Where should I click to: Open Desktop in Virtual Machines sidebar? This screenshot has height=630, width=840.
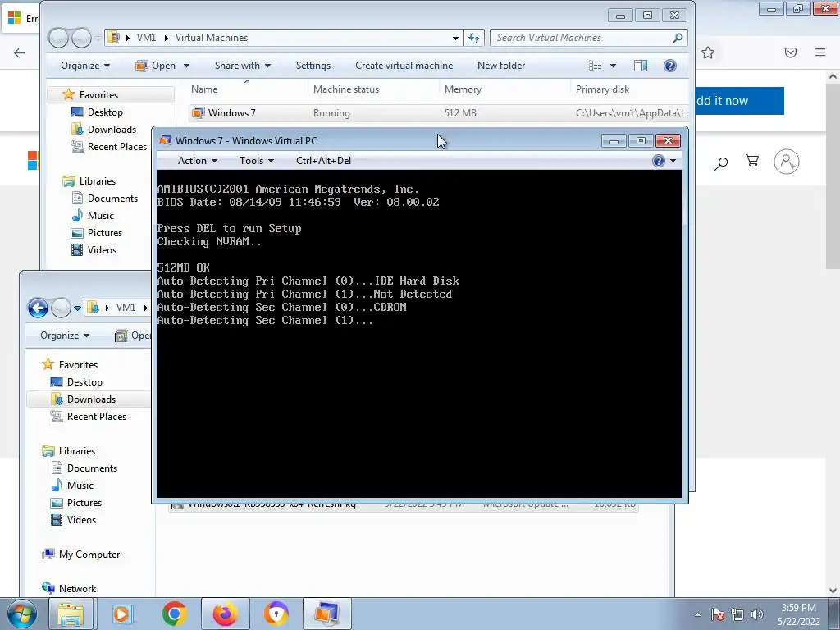pos(104,112)
